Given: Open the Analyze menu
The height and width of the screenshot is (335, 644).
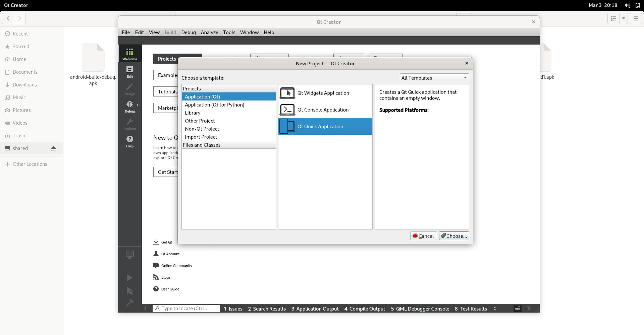Looking at the screenshot, I should [209, 32].
